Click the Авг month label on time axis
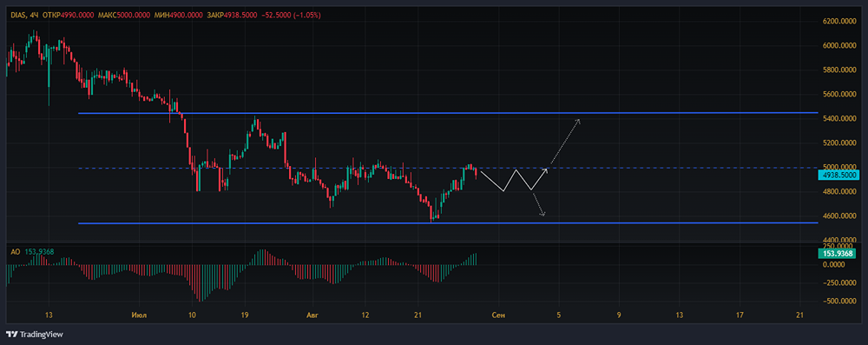The image size is (868, 345). point(313,315)
